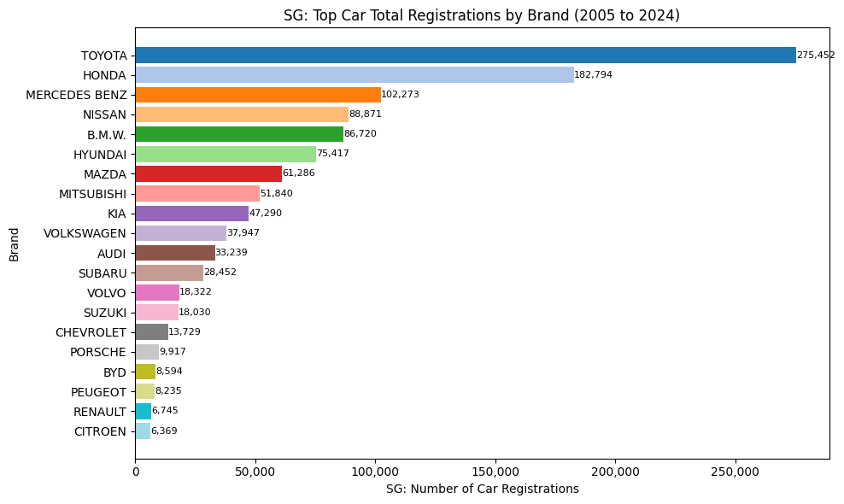This screenshot has height=504, width=844.
Task: Click the 250,000 x-axis tick label
Action: point(736,472)
